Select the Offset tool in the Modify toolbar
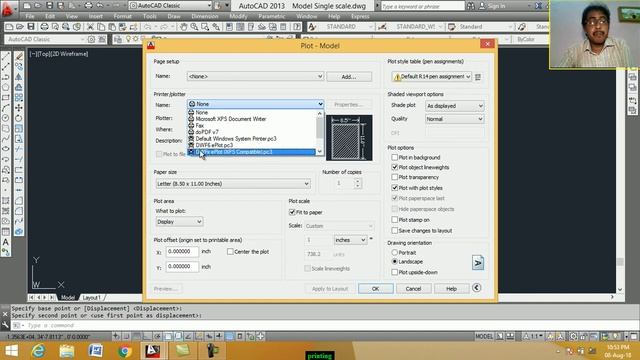This screenshot has height=360, width=640. 19,87
